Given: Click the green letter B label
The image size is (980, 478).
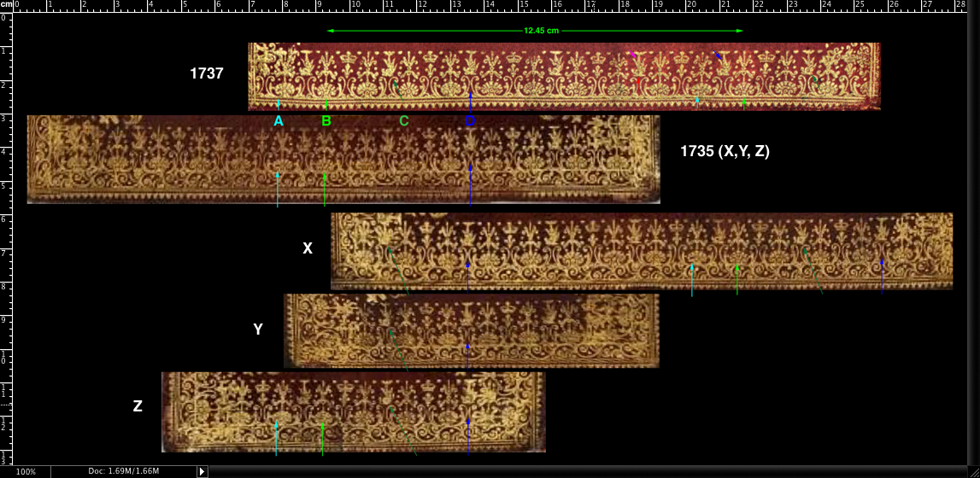Looking at the screenshot, I should tap(326, 122).
